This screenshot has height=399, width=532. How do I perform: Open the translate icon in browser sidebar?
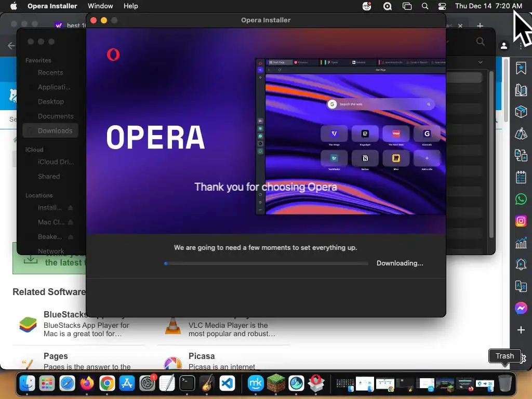[521, 286]
